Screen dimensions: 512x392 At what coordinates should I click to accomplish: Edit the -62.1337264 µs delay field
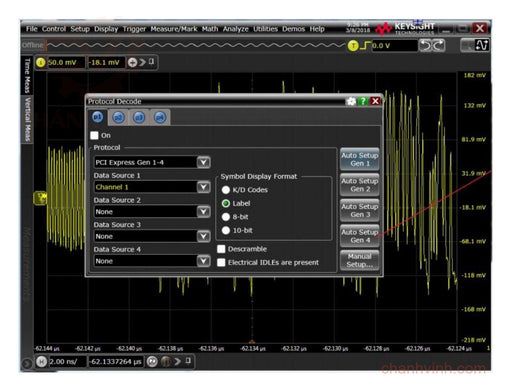tap(116, 362)
